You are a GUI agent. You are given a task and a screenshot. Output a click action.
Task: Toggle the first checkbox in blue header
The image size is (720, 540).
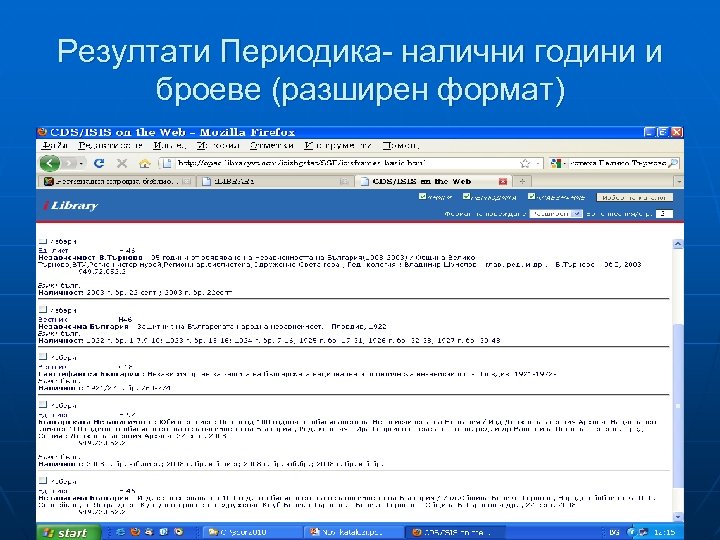(x=422, y=197)
